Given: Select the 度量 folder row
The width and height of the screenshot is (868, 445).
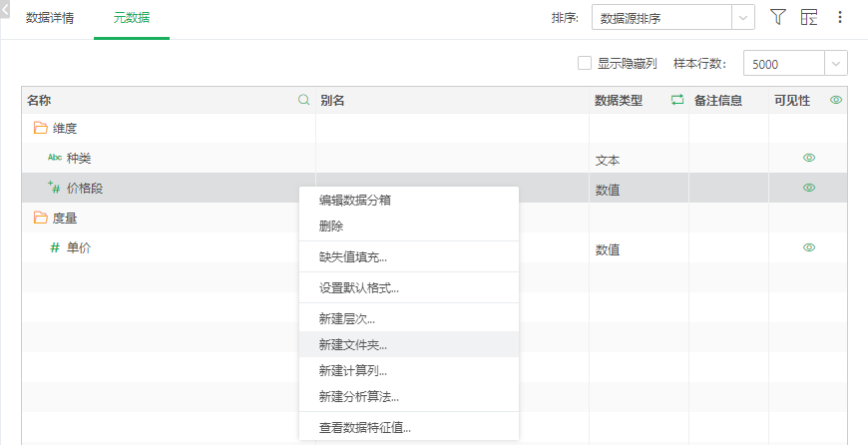Looking at the screenshot, I should pyautogui.click(x=434, y=219).
